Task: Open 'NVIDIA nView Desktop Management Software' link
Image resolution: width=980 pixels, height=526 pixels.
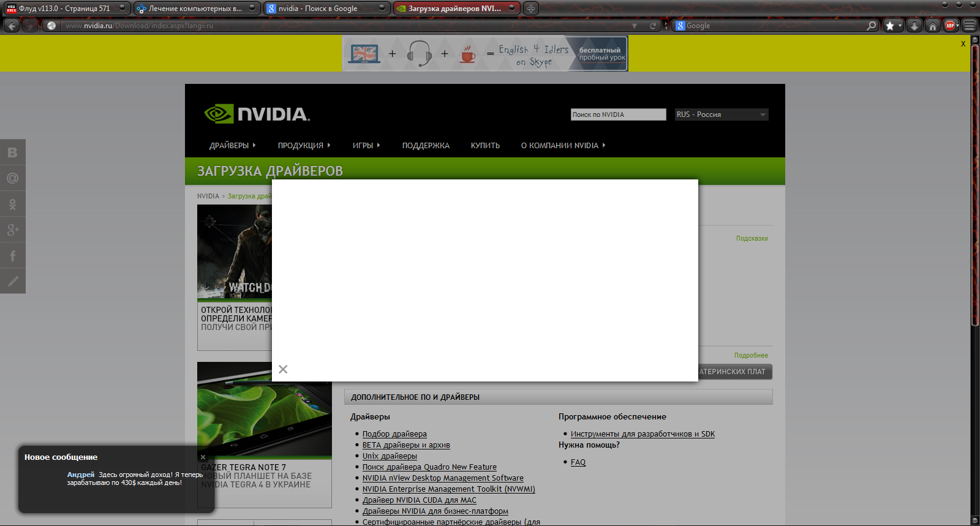Action: 443,478
